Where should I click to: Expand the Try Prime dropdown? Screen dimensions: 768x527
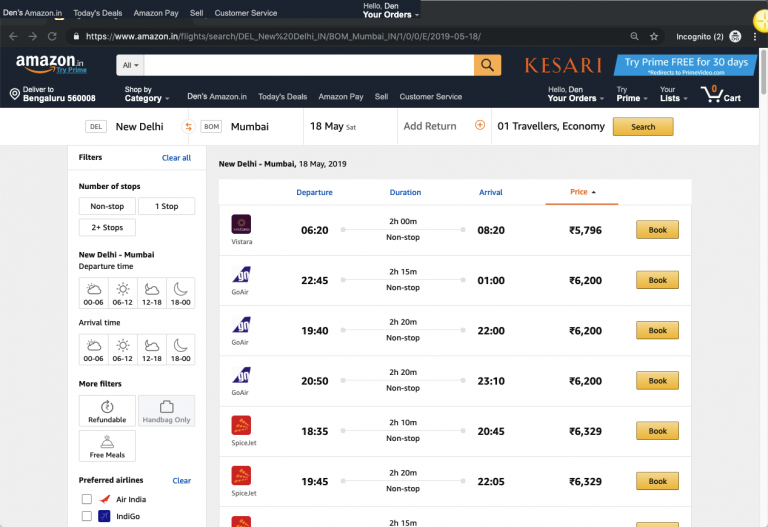pyautogui.click(x=632, y=94)
